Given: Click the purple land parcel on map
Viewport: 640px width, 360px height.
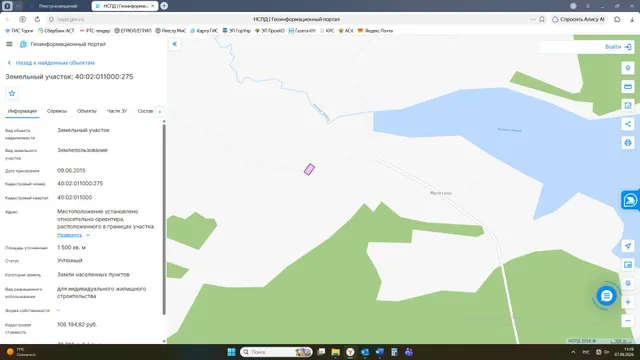Looking at the screenshot, I should (309, 169).
